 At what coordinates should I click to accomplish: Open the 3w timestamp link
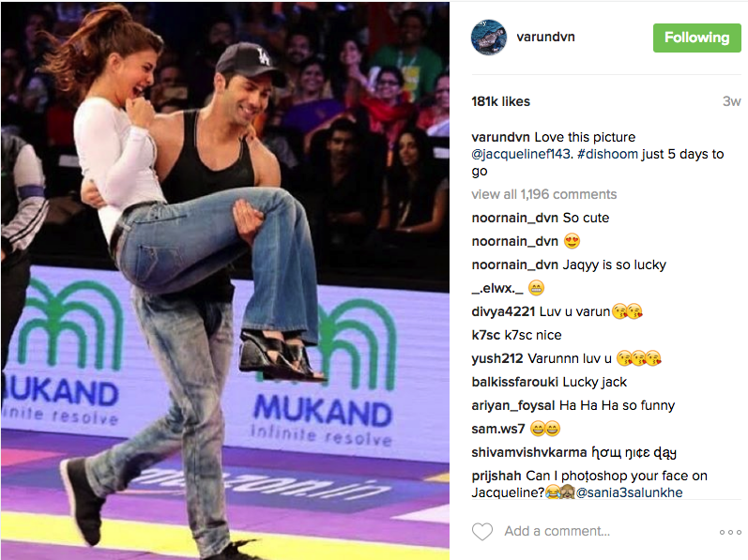[731, 101]
